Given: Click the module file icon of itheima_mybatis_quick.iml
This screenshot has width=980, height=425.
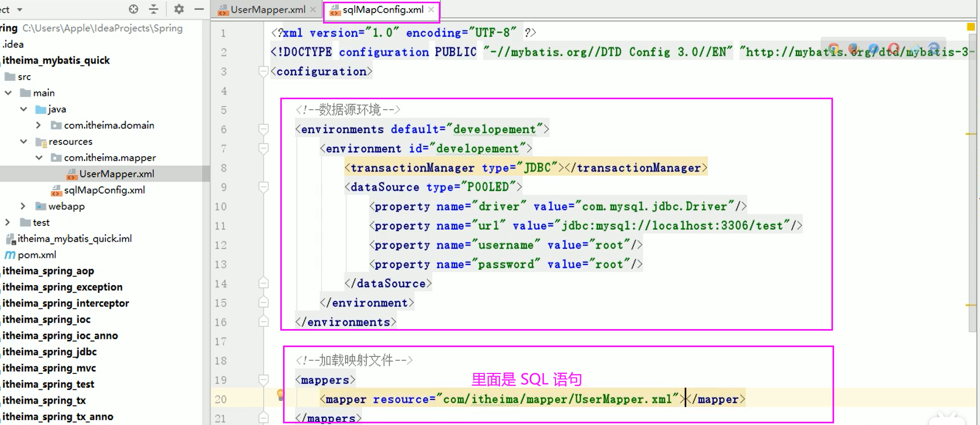Looking at the screenshot, I should 10,239.
